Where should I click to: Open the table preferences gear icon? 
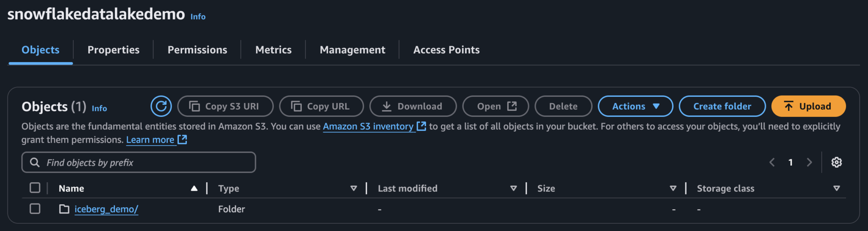pos(836,162)
